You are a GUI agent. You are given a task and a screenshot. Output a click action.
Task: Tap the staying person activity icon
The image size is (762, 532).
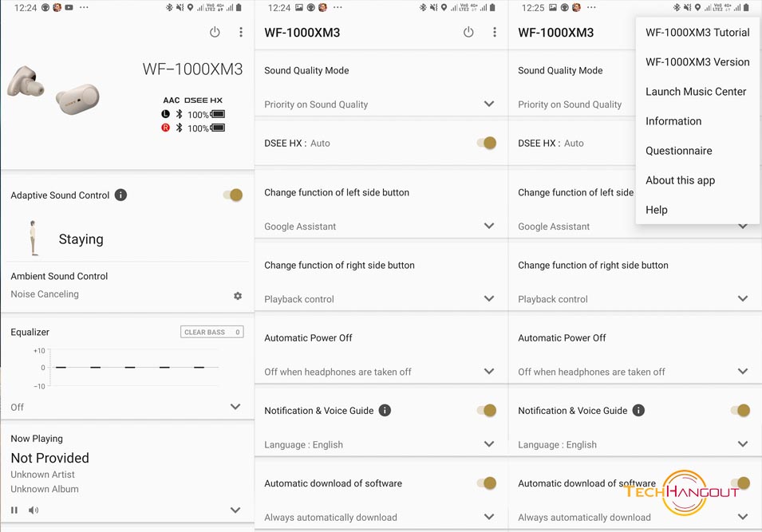33,238
